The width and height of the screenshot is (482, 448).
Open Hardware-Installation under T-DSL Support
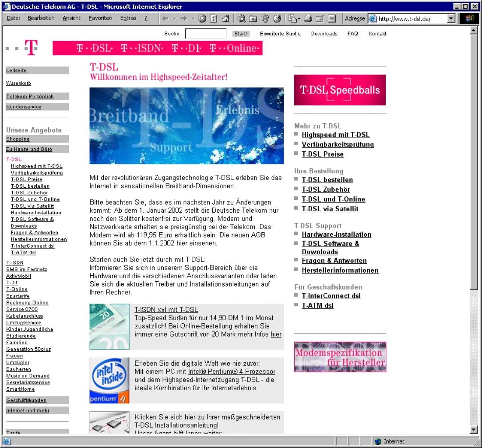336,234
